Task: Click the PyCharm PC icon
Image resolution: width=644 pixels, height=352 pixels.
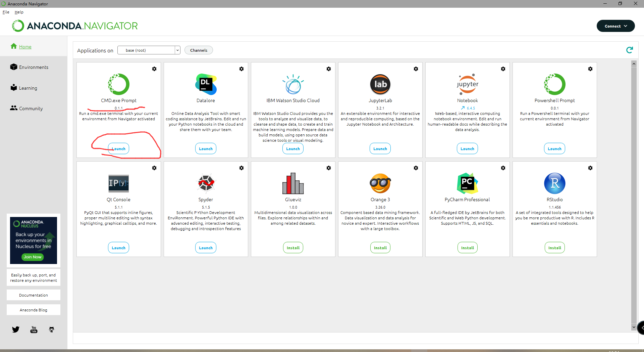Action: tap(468, 183)
